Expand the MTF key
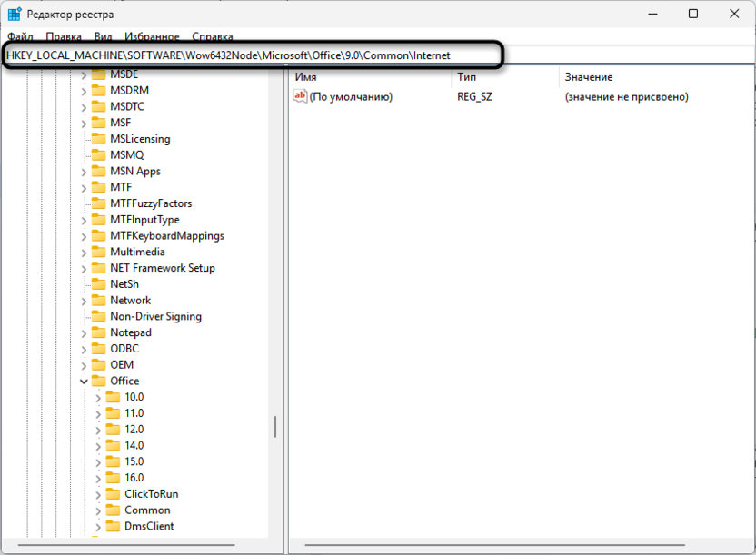Screen dimensions: 756x555 [84, 188]
